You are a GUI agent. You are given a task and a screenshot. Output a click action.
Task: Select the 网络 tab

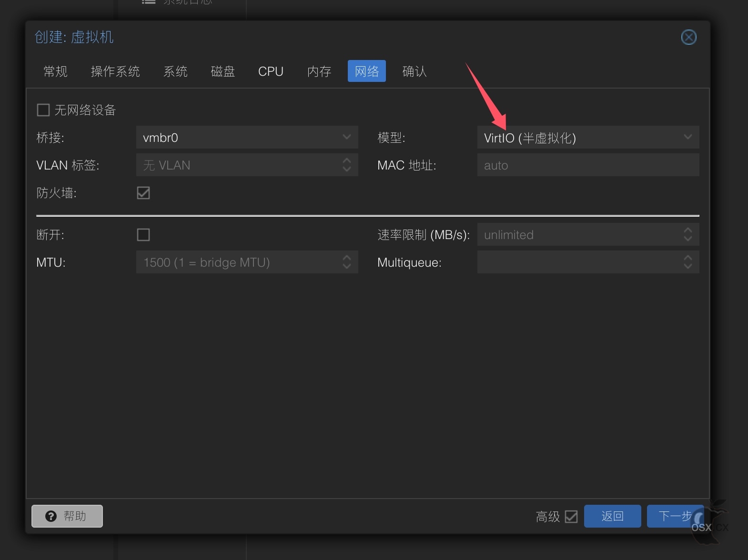pos(367,71)
